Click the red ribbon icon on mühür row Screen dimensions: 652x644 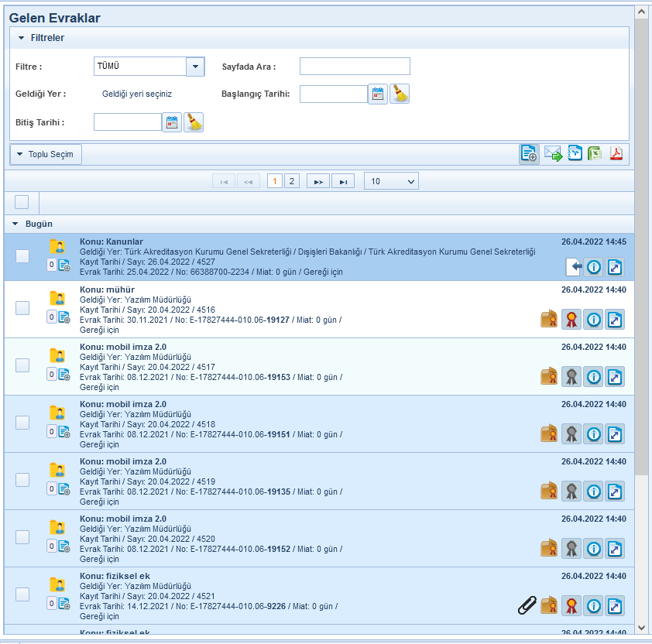tap(571, 319)
